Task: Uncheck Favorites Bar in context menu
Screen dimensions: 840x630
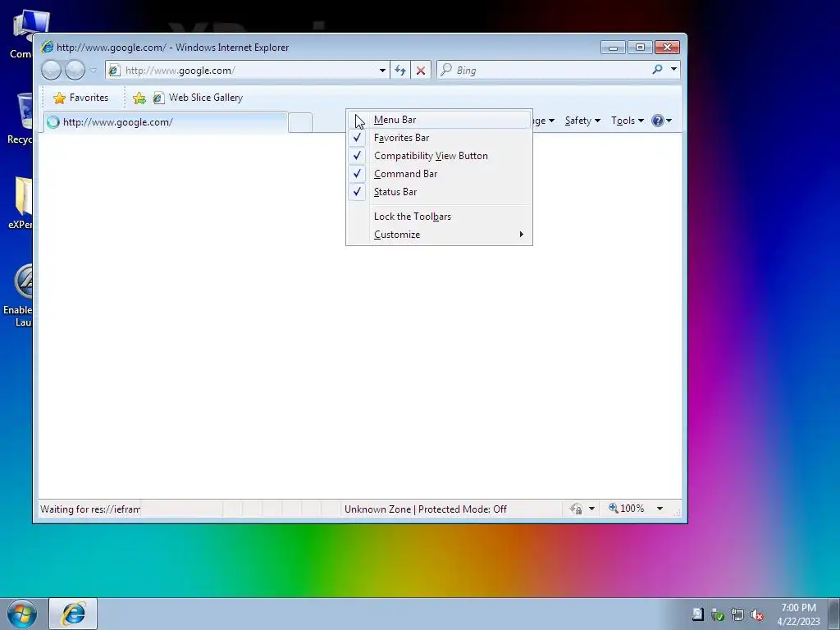Action: pos(440,138)
